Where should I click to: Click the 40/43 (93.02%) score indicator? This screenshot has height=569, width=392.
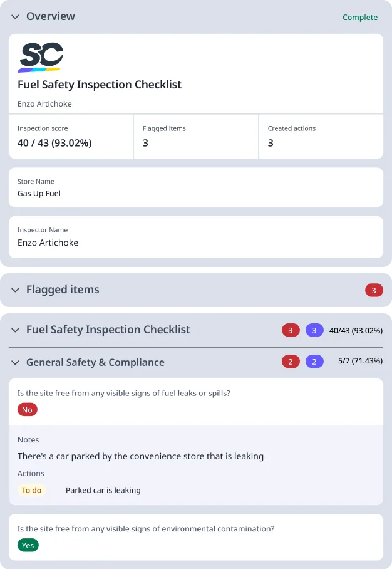pyautogui.click(x=356, y=330)
